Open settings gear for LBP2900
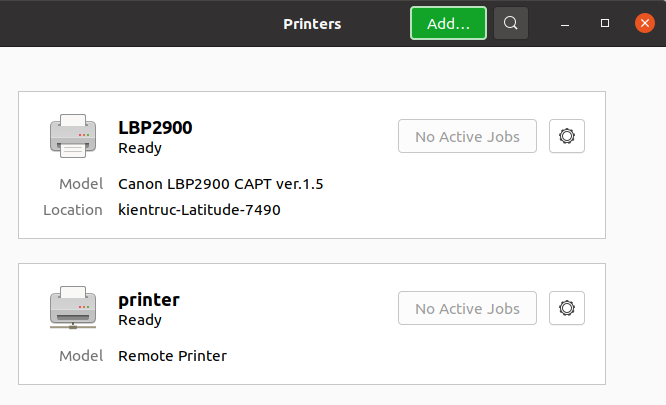Screen dimensions: 666x405 tap(567, 136)
